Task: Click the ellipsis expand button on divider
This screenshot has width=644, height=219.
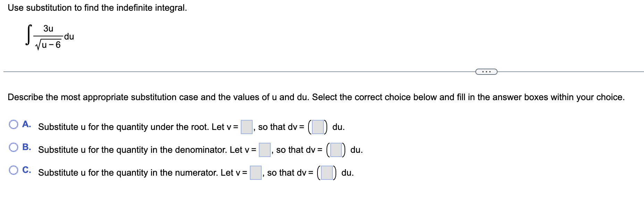Action: pyautogui.click(x=486, y=72)
